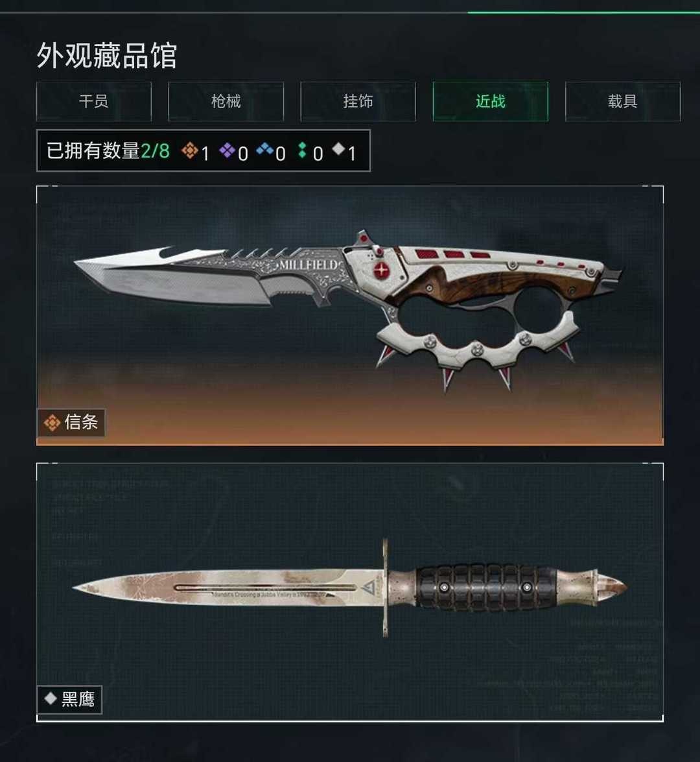This screenshot has width=700, height=762.
Task: Click the red cross emblem on knife
Action: click(382, 269)
